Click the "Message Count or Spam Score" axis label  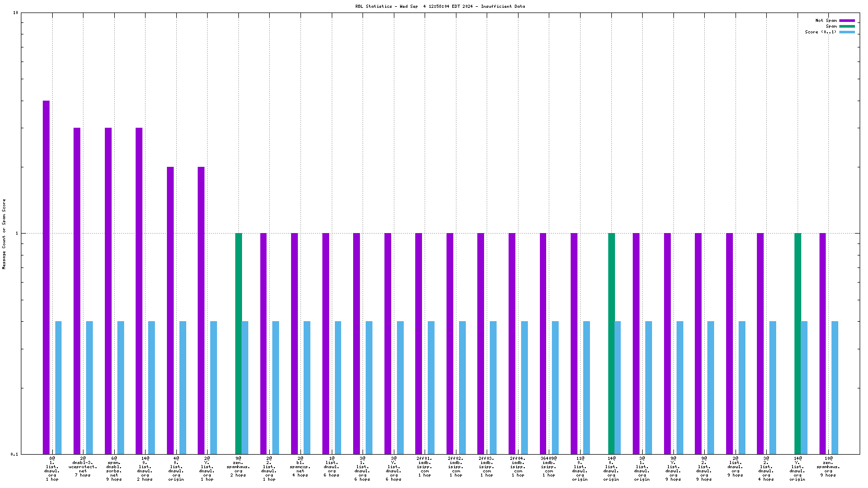coord(4,234)
